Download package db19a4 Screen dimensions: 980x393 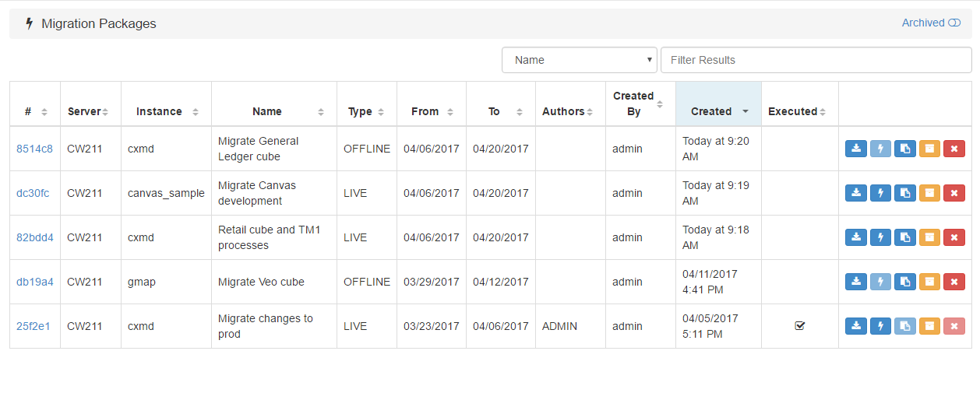tap(856, 282)
